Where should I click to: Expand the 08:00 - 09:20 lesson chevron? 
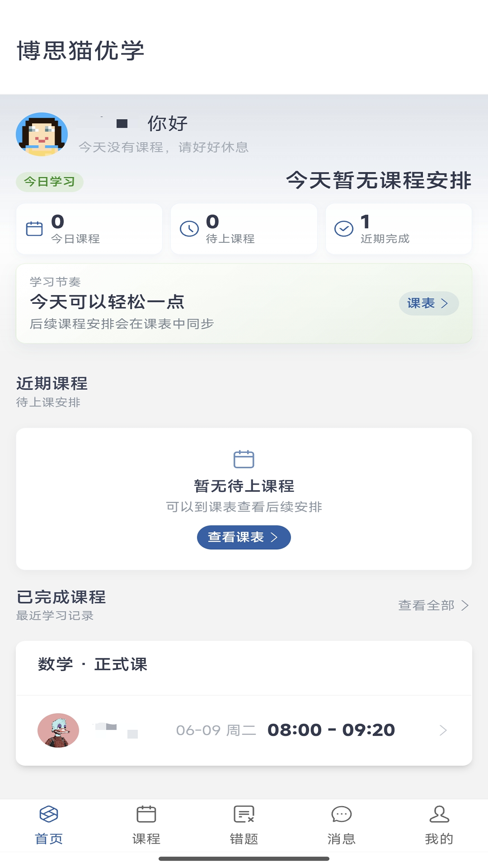coord(443,730)
